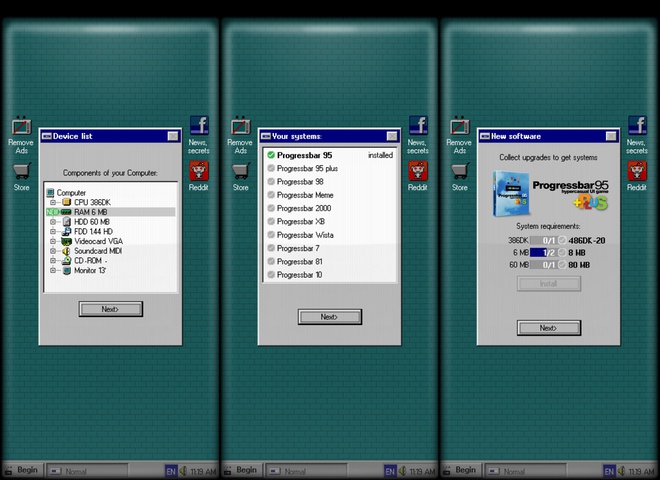Open Reddit icon next to New software window
The image size is (660, 480).
point(636,171)
